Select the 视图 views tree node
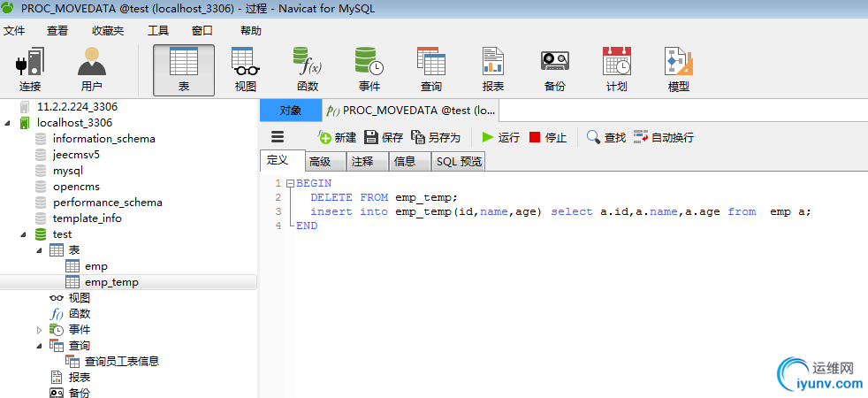868x398 pixels. pyautogui.click(x=80, y=298)
